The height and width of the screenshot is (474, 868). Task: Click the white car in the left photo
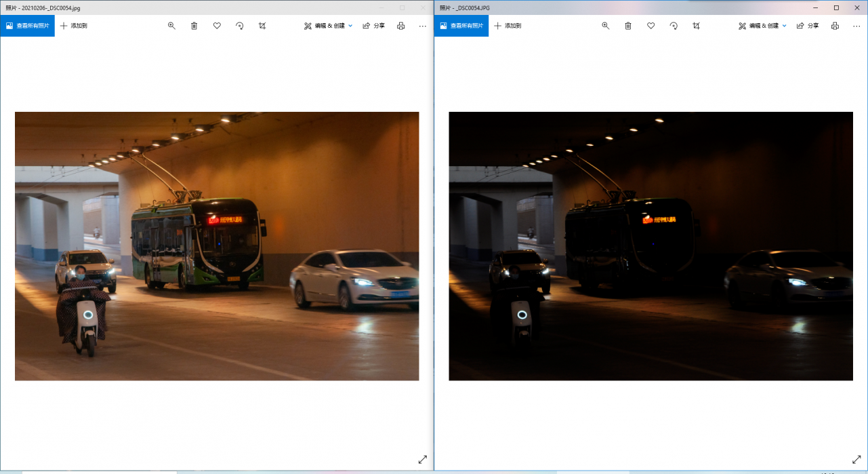(352, 278)
